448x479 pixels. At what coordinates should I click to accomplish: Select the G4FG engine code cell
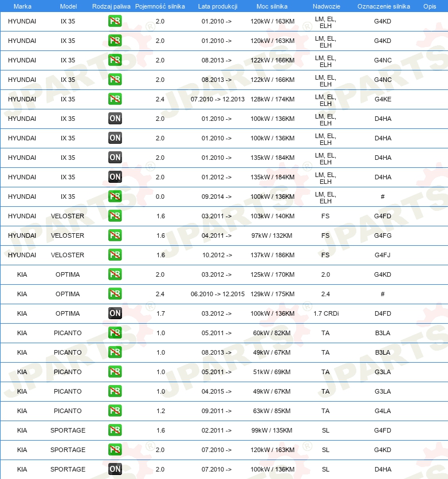tap(383, 235)
